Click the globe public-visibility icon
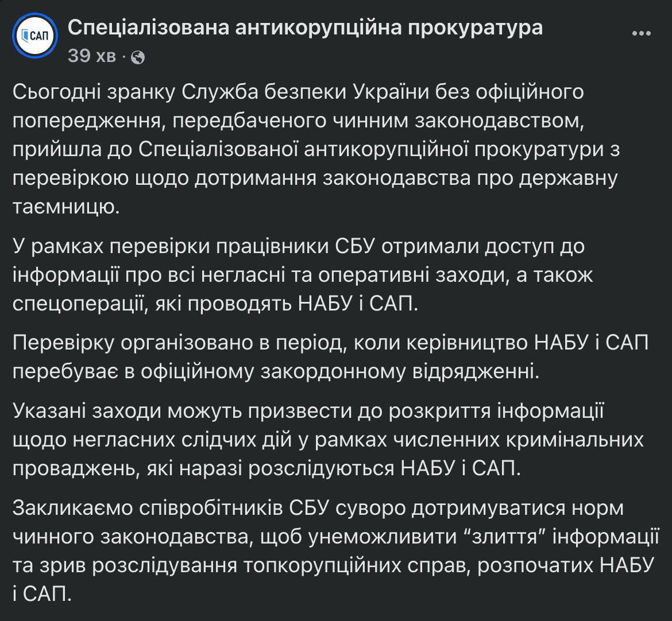672x621 pixels. [x=138, y=57]
